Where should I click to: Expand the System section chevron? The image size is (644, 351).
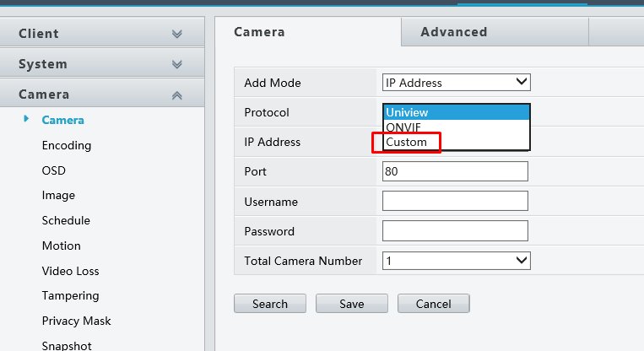177,64
